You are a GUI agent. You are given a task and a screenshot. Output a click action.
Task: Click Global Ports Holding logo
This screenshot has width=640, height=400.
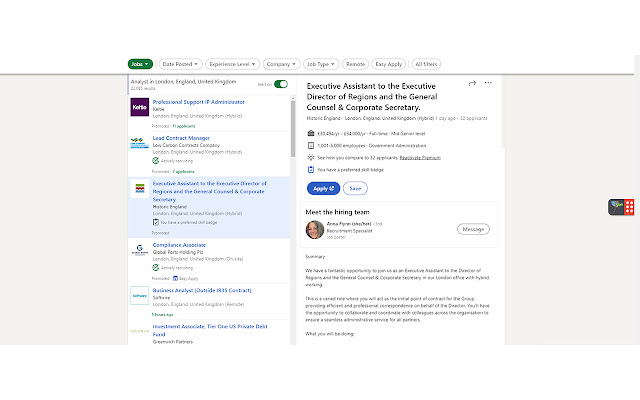140,250
